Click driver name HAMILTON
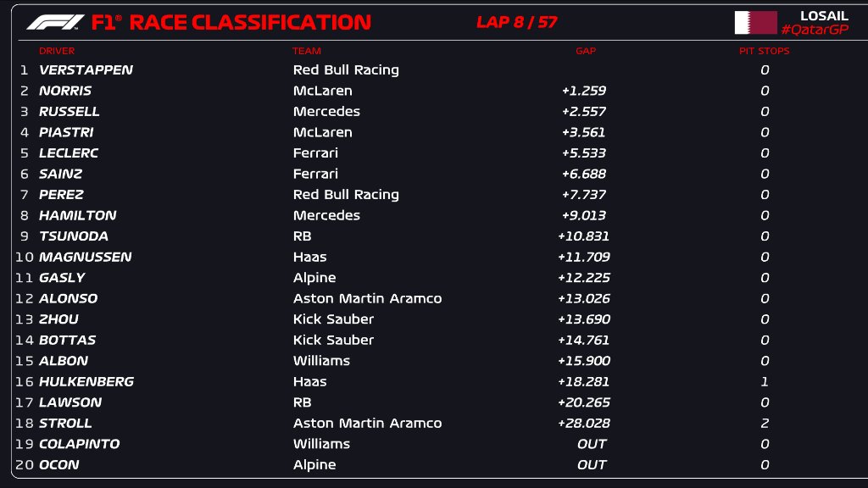 pos(78,215)
